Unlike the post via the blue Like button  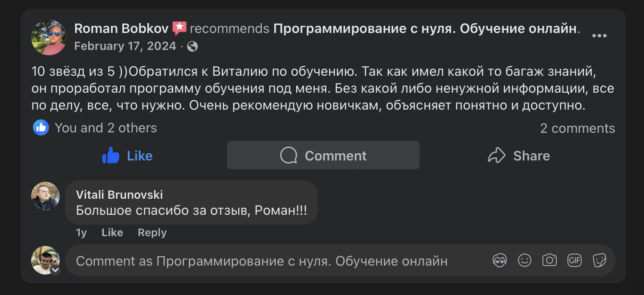127,156
